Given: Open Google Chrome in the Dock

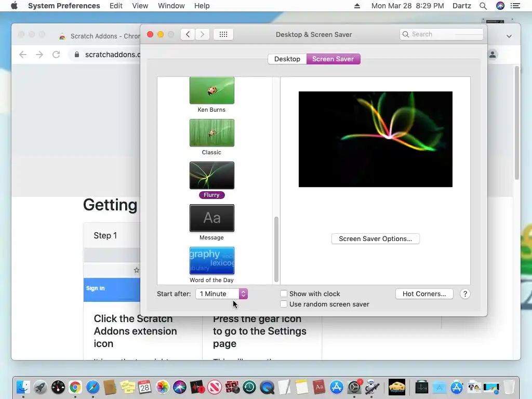Looking at the screenshot, I should [x=75, y=387].
